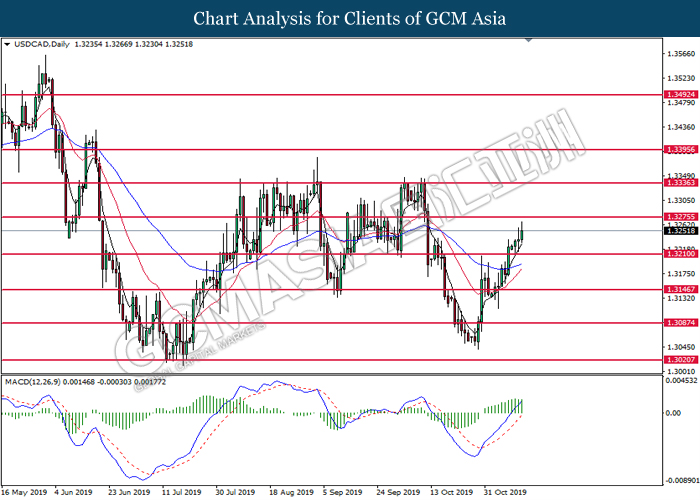Click the 16 May 2019 date label

point(24,492)
